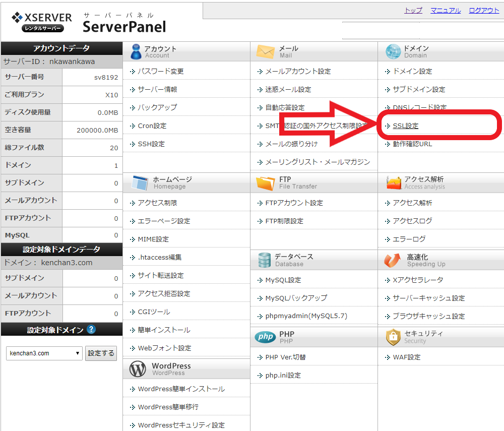
Task: Open 簡単インストール
Action: [164, 330]
